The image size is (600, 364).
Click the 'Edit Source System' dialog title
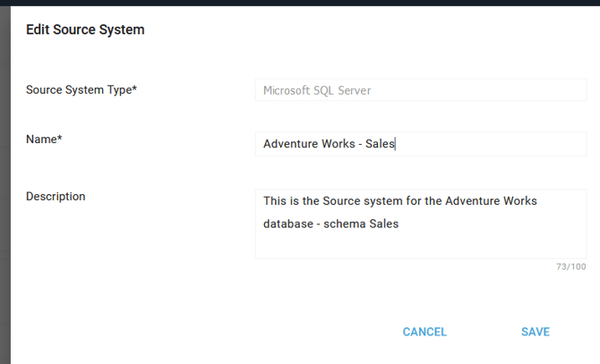coord(85,30)
